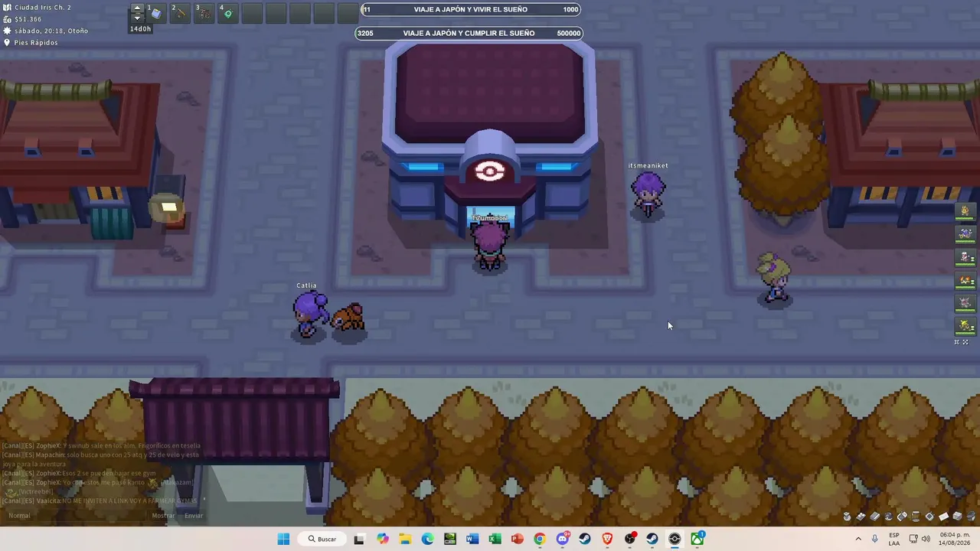This screenshot has height=551, width=980.
Task: Open File Explorer from the taskbar
Action: point(404,539)
